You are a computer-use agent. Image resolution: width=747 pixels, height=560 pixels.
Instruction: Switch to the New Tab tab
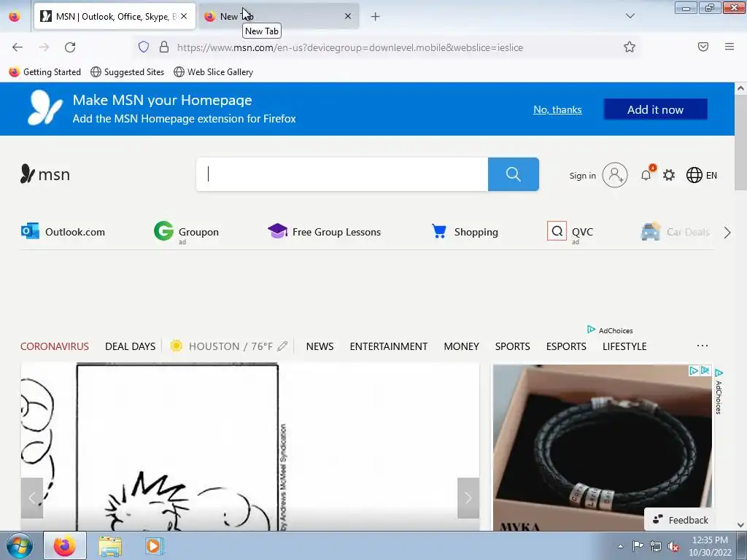pos(279,16)
